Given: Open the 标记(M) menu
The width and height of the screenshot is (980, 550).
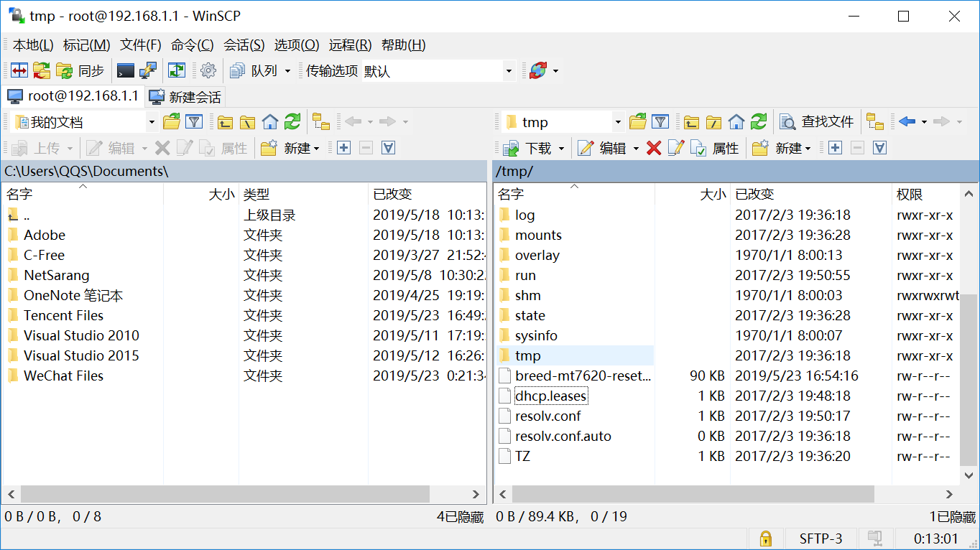Looking at the screenshot, I should 87,45.
